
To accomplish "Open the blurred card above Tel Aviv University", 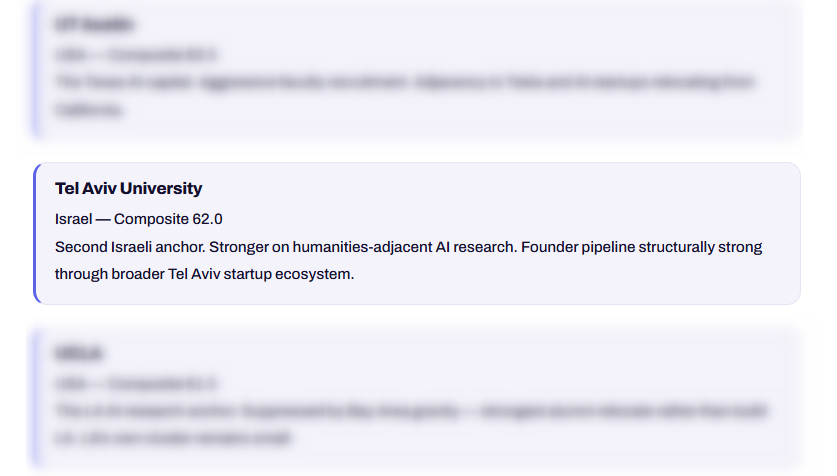I will [x=417, y=68].
